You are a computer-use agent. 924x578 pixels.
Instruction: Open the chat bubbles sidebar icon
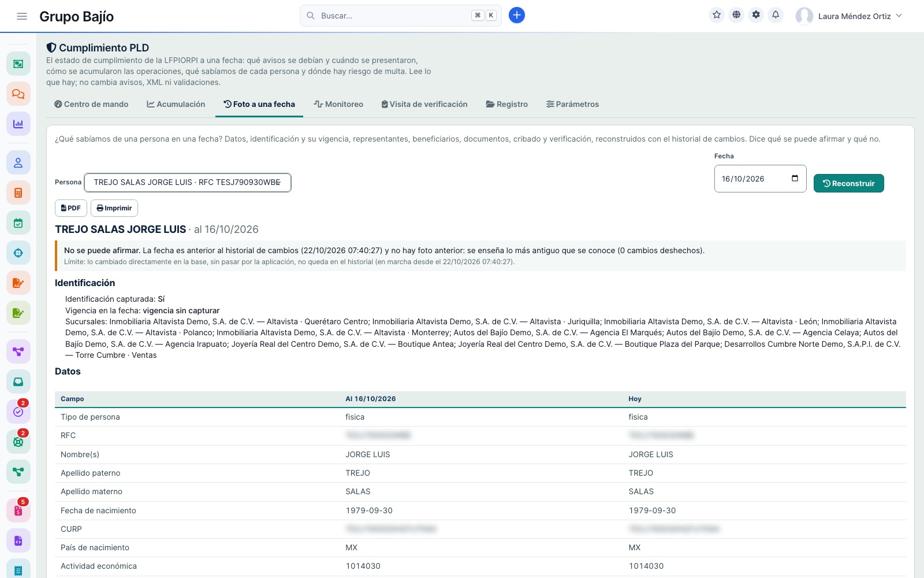coord(18,94)
